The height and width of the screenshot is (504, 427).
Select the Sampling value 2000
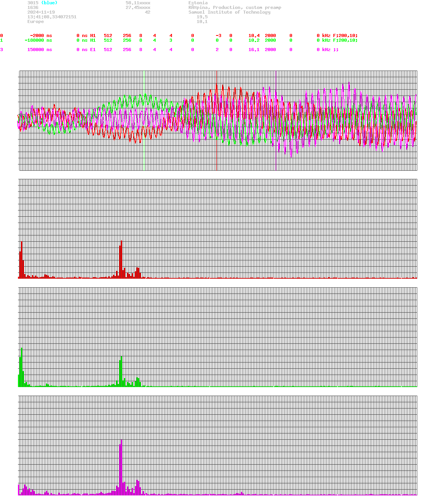pos(270,35)
